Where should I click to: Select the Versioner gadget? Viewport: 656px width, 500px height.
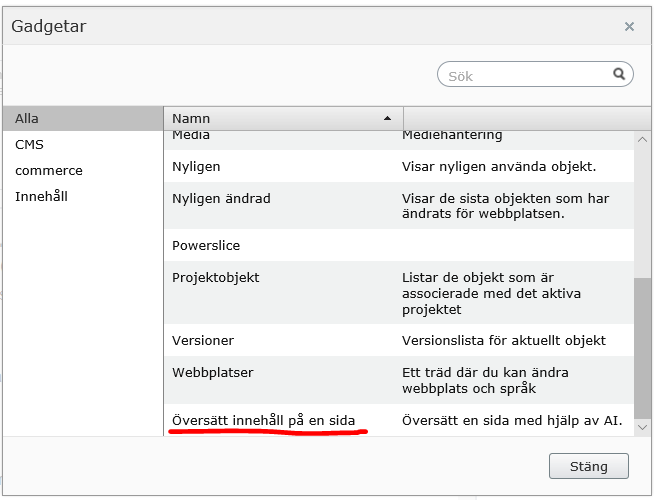coord(203,341)
